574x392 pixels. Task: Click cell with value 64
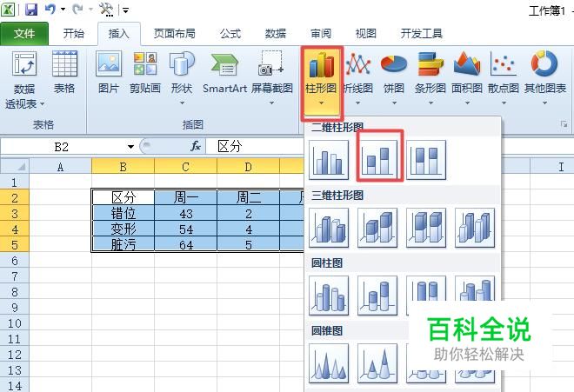click(x=185, y=244)
